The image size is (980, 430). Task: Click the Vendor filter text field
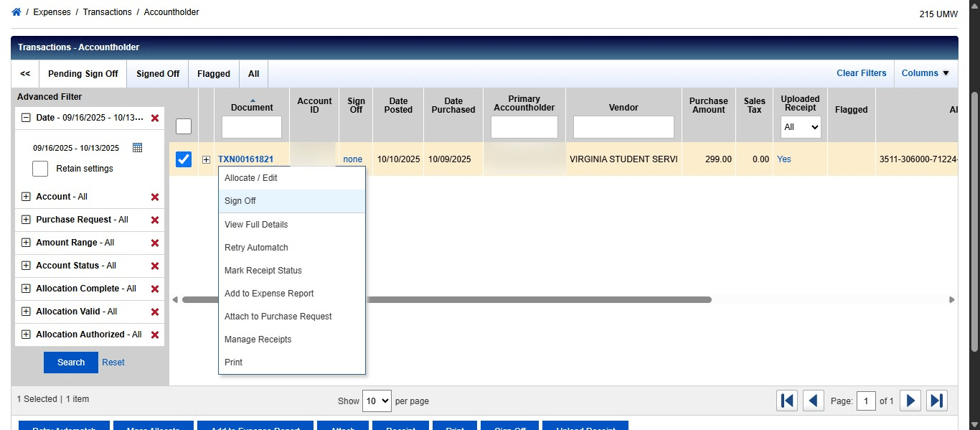(x=623, y=127)
